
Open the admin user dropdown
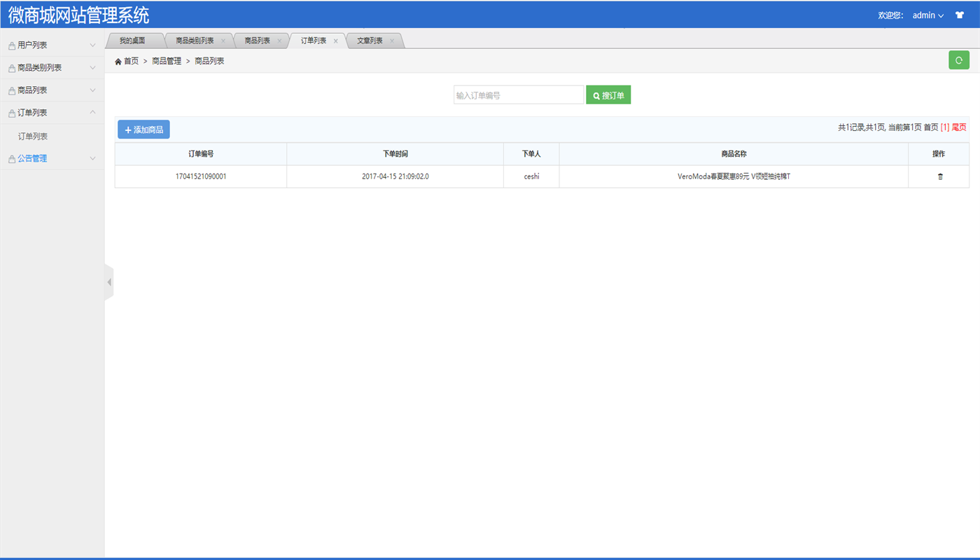point(928,15)
